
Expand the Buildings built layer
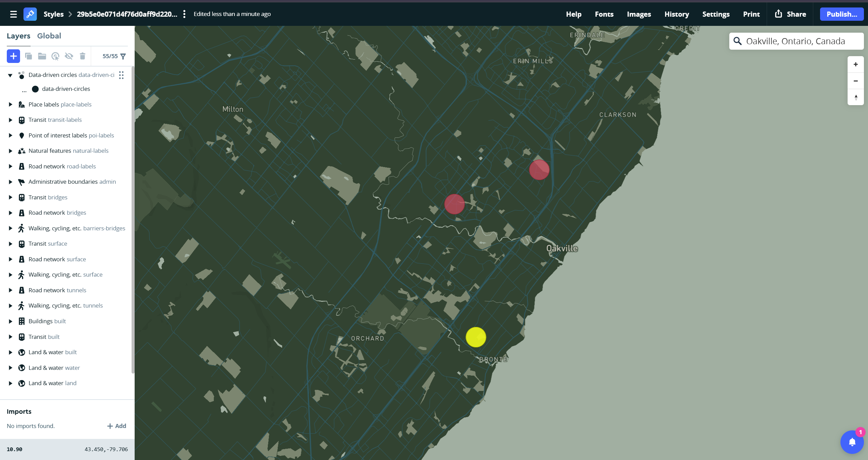point(10,321)
